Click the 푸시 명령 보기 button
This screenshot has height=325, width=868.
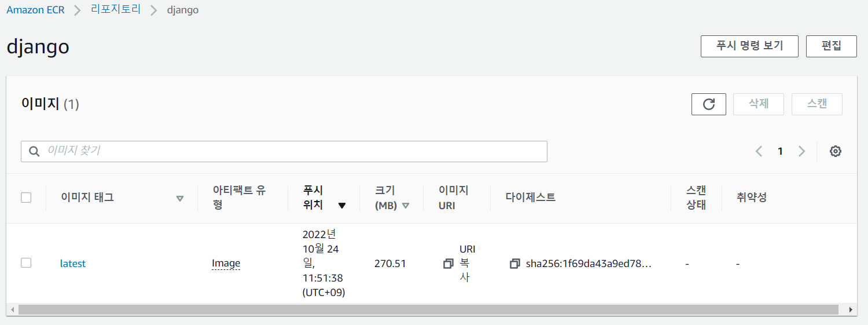click(x=749, y=46)
